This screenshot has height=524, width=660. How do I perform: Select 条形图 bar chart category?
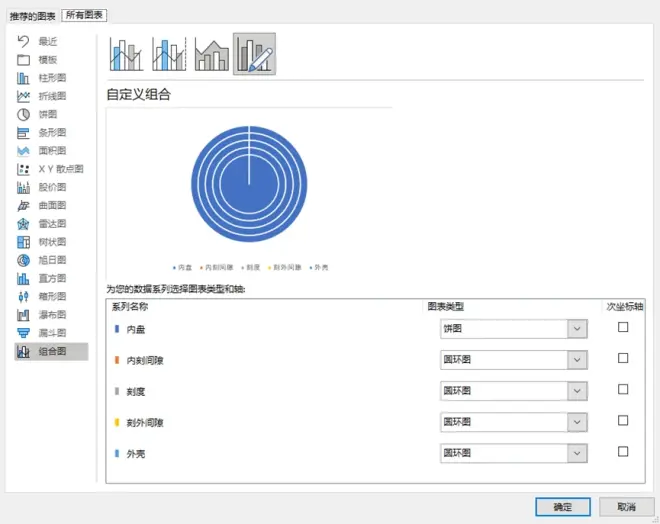point(51,133)
